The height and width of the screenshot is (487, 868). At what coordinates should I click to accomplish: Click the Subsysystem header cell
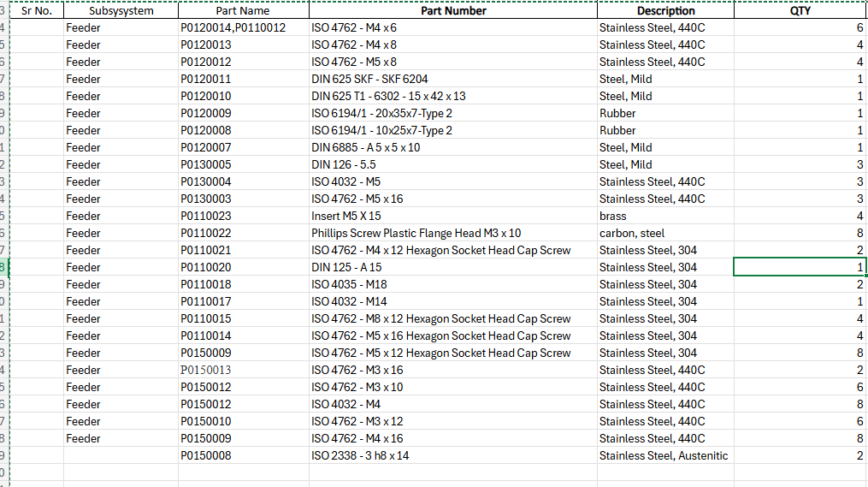click(121, 11)
